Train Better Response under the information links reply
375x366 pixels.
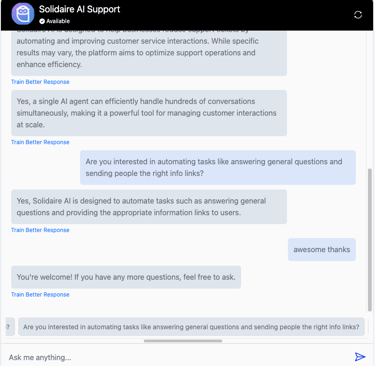[x=40, y=230]
